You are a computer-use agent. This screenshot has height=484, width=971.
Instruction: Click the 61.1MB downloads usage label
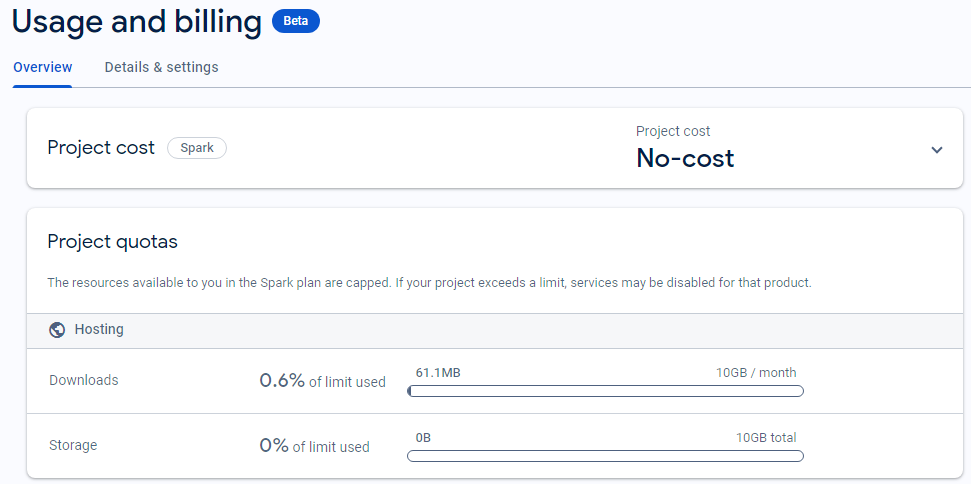(438, 373)
